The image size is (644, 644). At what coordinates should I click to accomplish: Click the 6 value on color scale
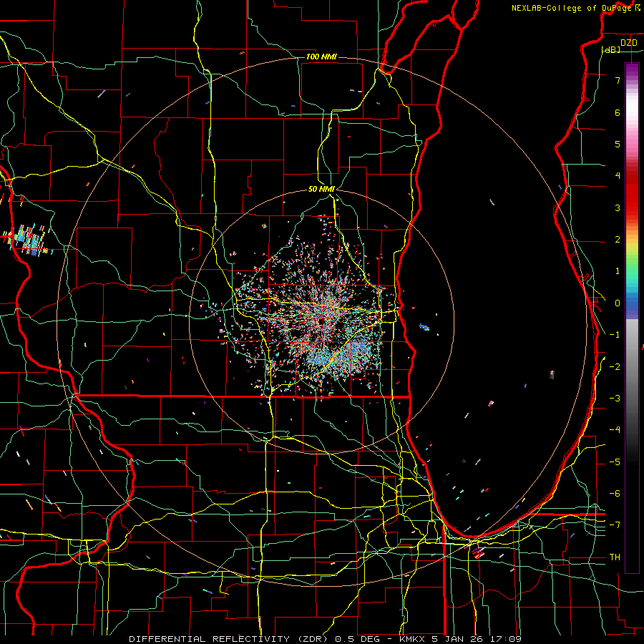(x=618, y=112)
